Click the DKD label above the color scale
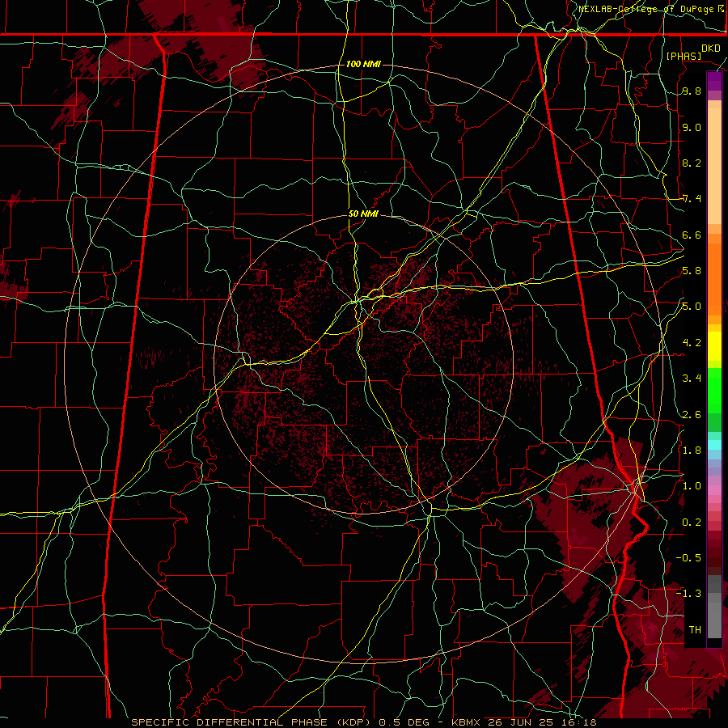This screenshot has width=728, height=728. point(711,49)
